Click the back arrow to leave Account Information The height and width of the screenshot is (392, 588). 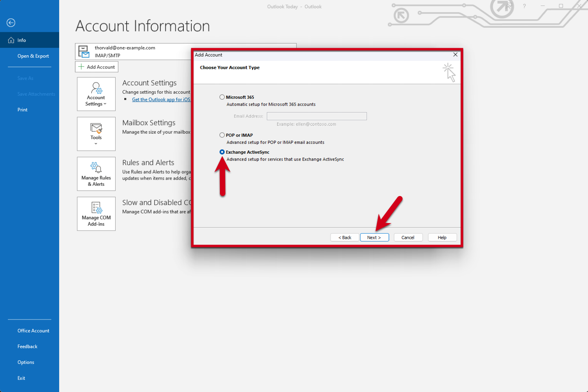pyautogui.click(x=11, y=23)
